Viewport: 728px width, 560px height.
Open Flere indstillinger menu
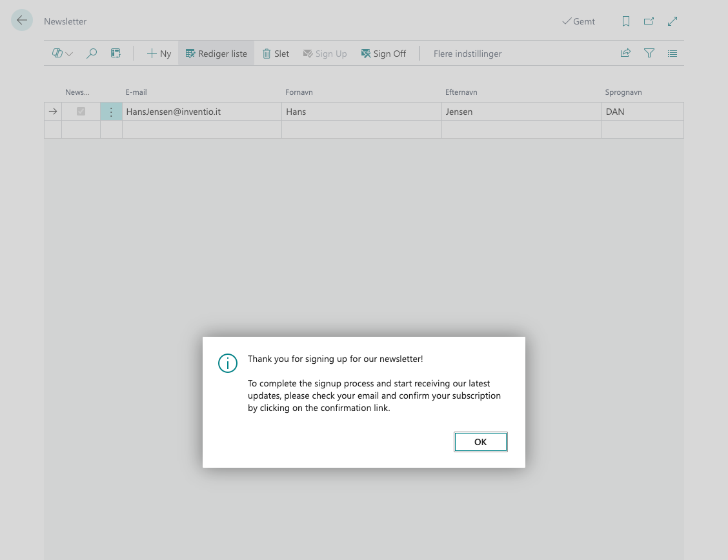[467, 54]
